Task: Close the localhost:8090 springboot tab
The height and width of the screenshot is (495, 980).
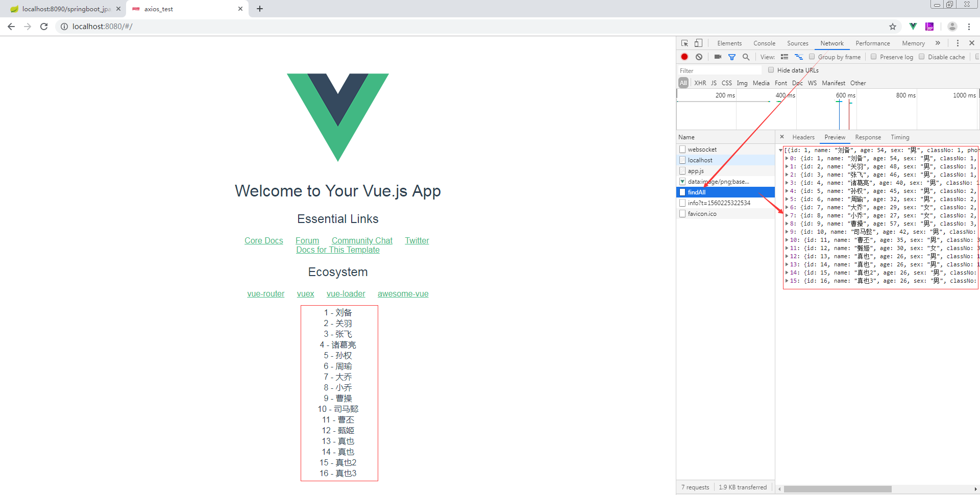Action: point(118,9)
